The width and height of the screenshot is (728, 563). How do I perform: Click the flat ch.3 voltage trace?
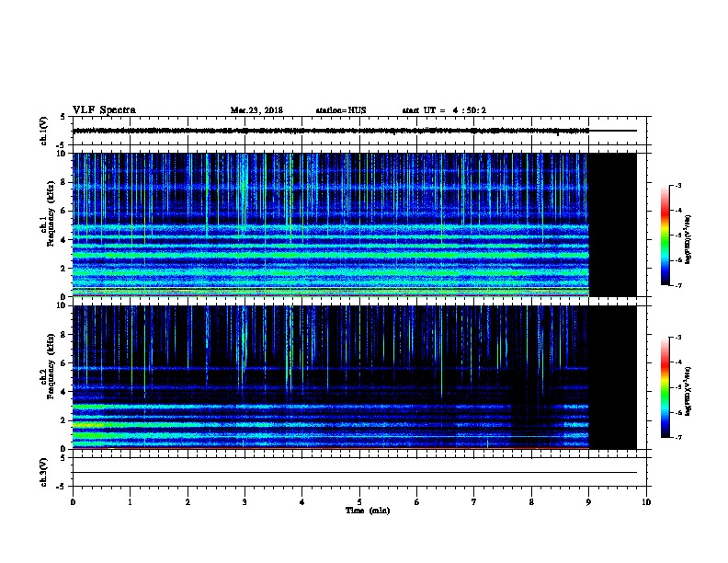(x=355, y=473)
